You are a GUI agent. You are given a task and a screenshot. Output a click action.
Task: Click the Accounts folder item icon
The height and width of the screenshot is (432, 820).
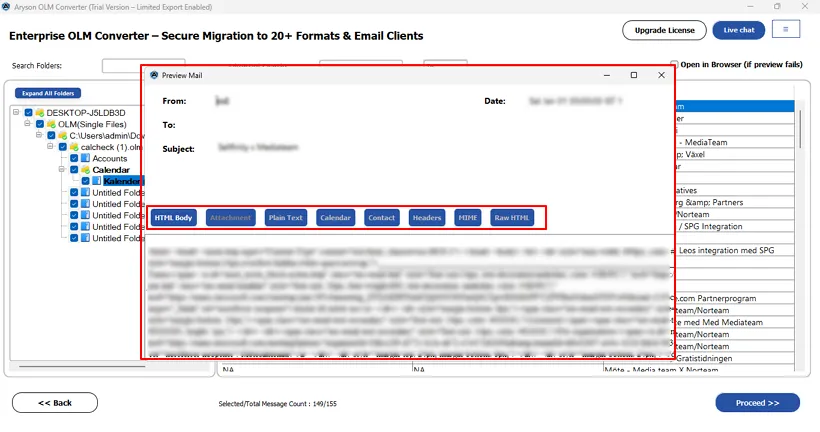point(85,158)
